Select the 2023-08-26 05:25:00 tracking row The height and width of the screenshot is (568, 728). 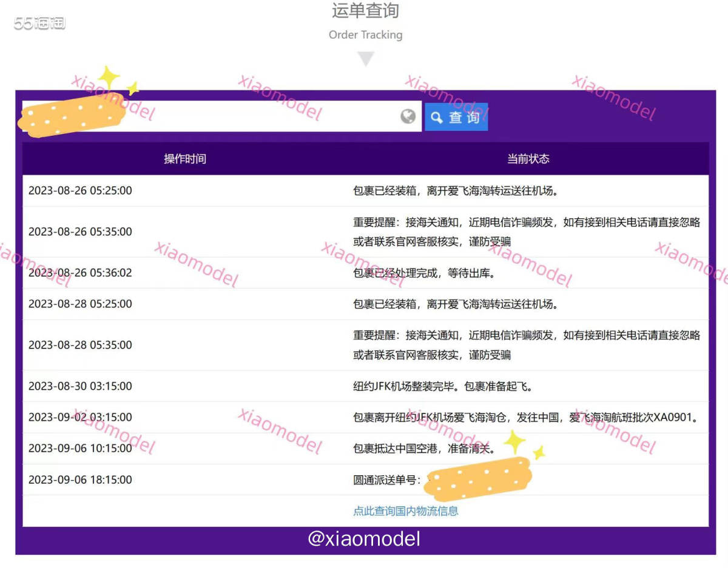pos(364,190)
